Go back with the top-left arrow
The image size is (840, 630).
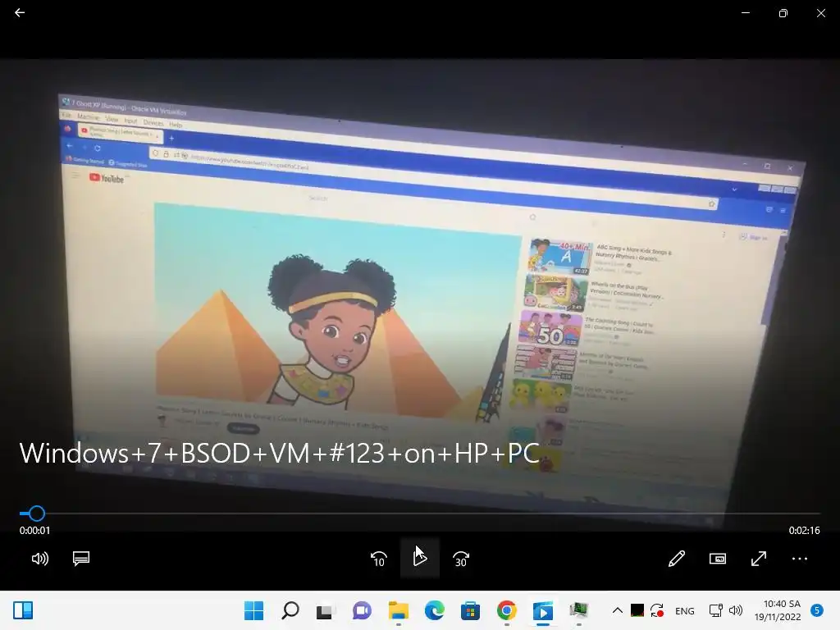tap(20, 12)
